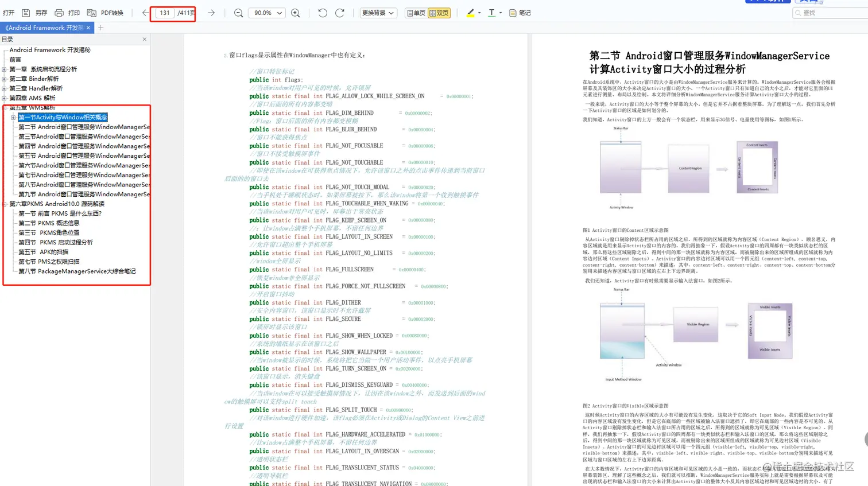The image size is (868, 486).
Task: Open the underline tool dropdown arrow
Action: (501, 13)
